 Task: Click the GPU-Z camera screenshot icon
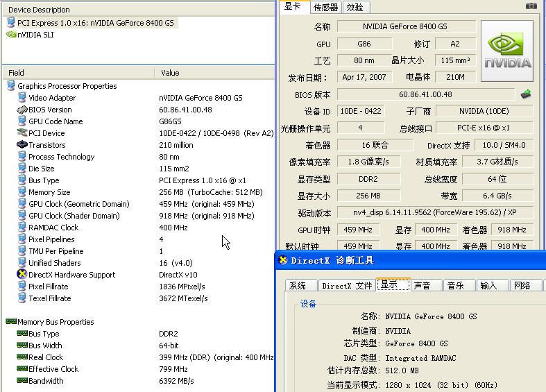pyautogui.click(x=531, y=6)
